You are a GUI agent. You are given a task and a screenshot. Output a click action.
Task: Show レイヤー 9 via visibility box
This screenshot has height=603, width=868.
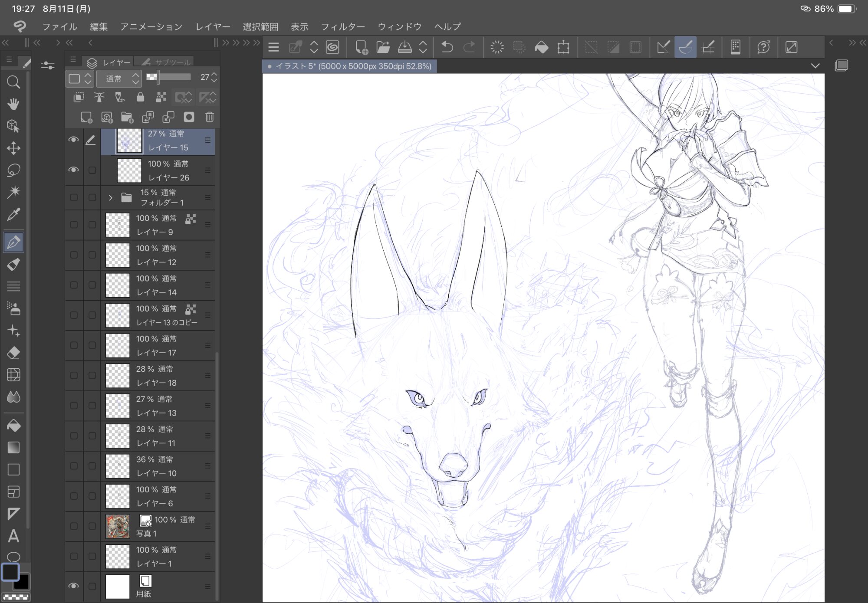[x=74, y=225]
